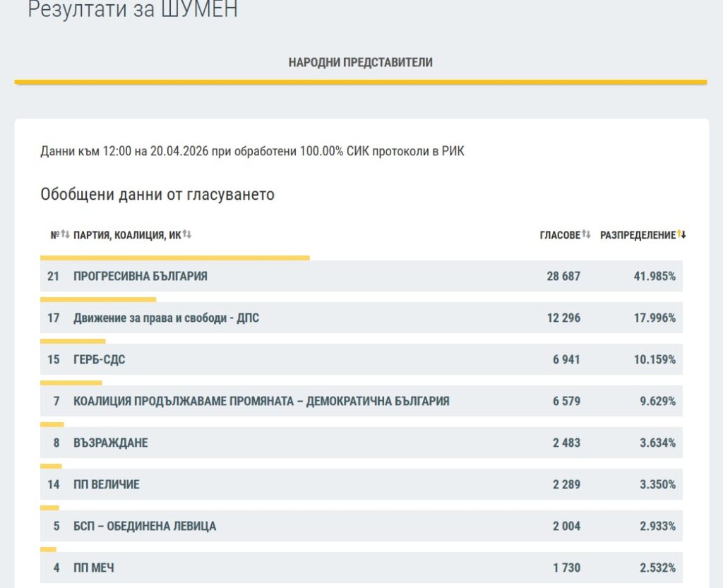This screenshot has width=723, height=588.
Task: Select the ПП МЕЧ party name
Action: tap(94, 568)
